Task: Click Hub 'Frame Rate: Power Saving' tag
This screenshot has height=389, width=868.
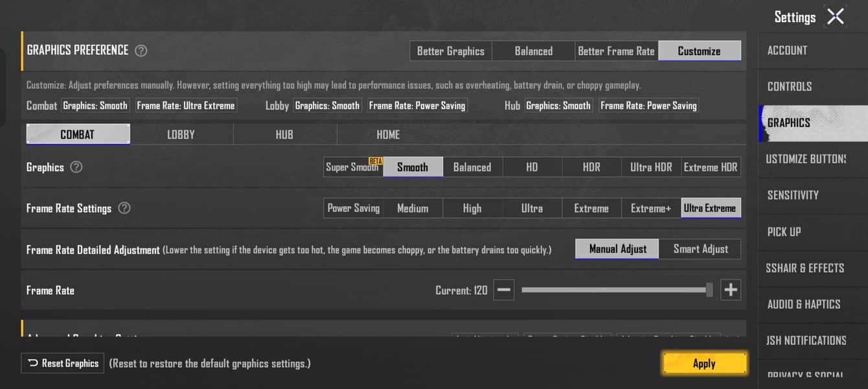Action: coord(649,106)
